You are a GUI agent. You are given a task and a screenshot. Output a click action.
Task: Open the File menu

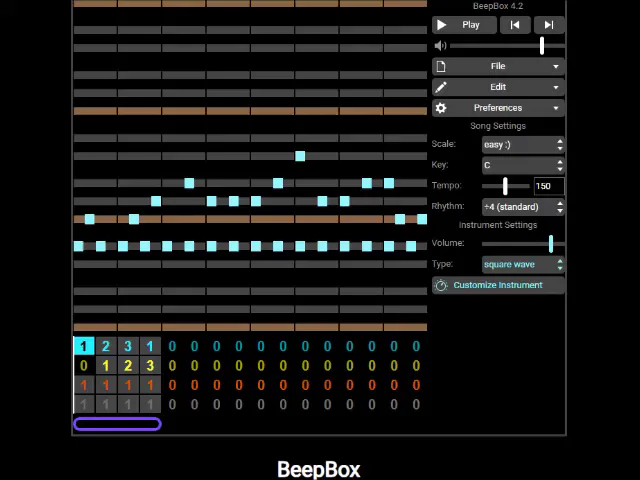[498, 66]
